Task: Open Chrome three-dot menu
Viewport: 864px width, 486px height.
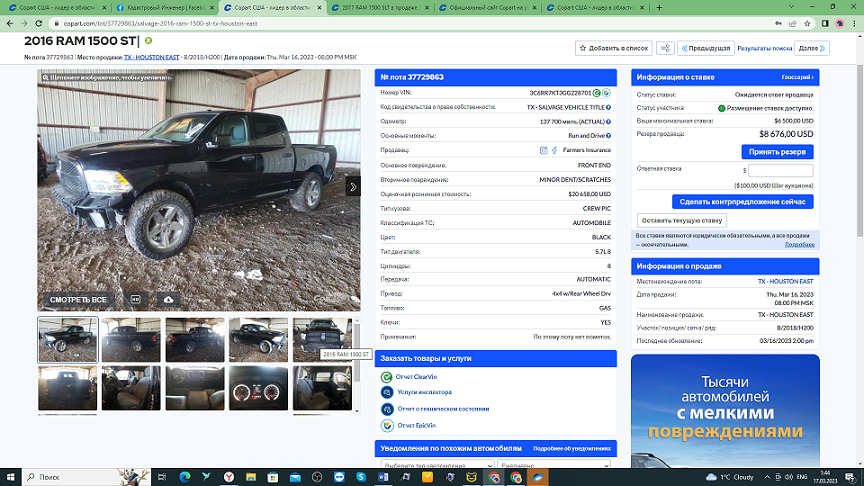Action: 854,24
